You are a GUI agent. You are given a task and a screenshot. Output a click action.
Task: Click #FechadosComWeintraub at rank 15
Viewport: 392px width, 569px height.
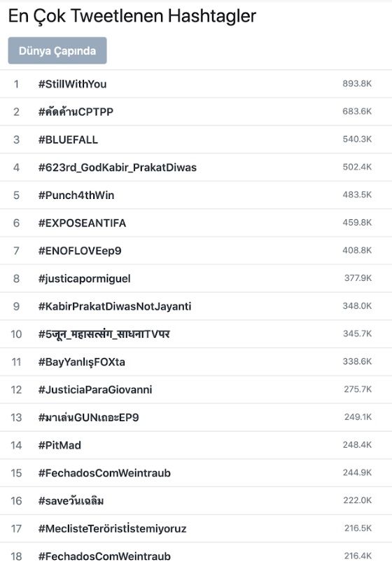coord(104,473)
